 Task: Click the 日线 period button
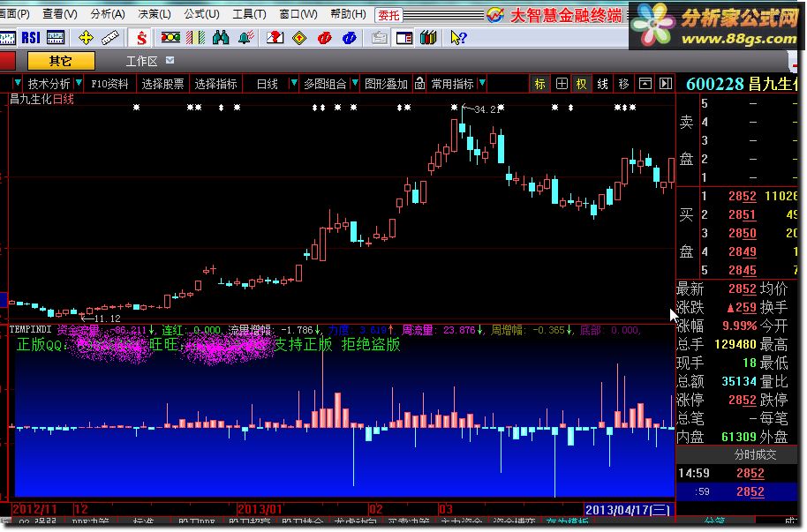[268, 83]
